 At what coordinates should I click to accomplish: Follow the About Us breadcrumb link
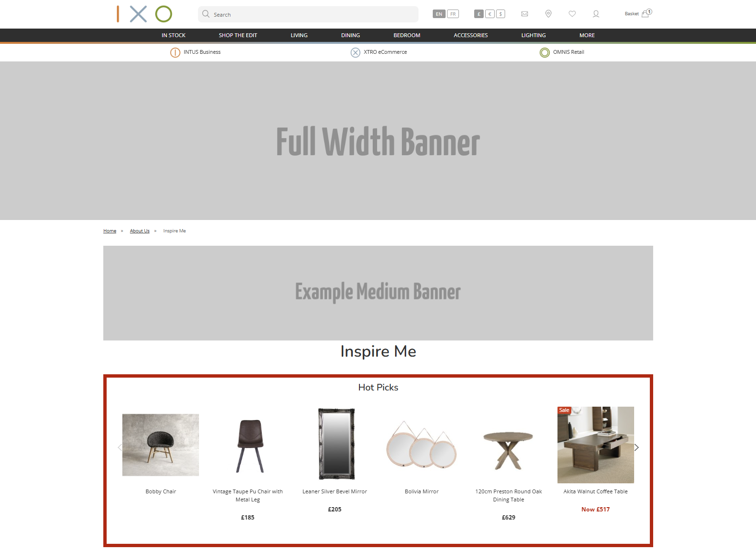coord(139,231)
